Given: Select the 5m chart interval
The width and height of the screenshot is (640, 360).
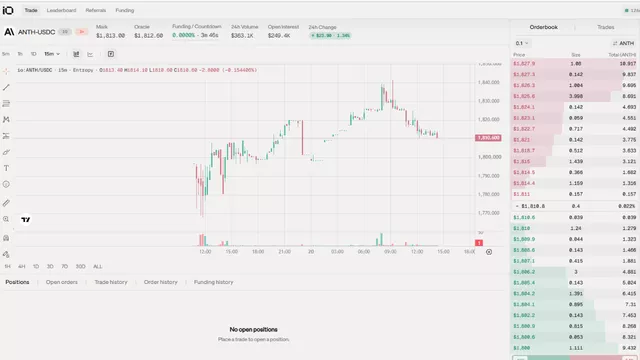Looking at the screenshot, I should pos(6,54).
